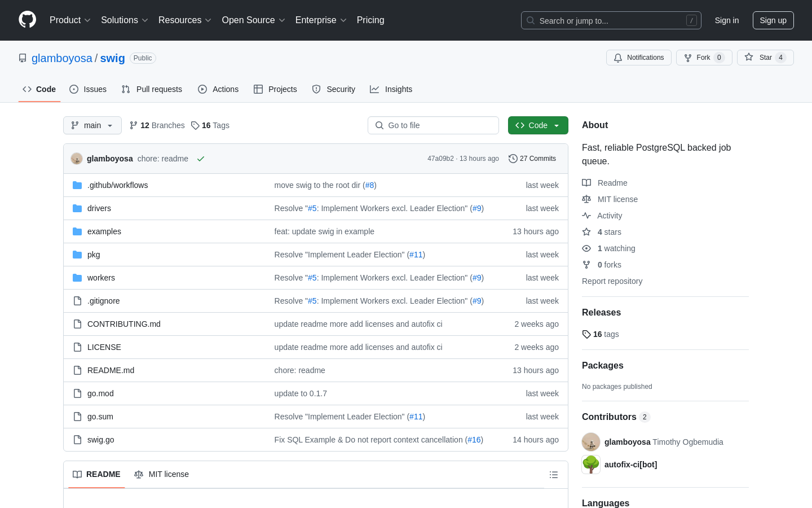Click the file icon for .gitignore
Image resolution: width=812 pixels, height=508 pixels.
(x=77, y=301)
